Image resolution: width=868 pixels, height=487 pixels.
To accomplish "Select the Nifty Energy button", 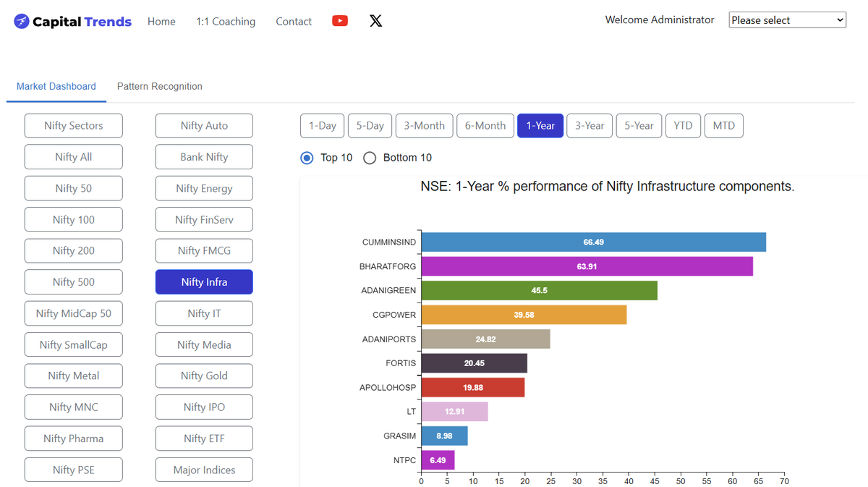I will (204, 188).
